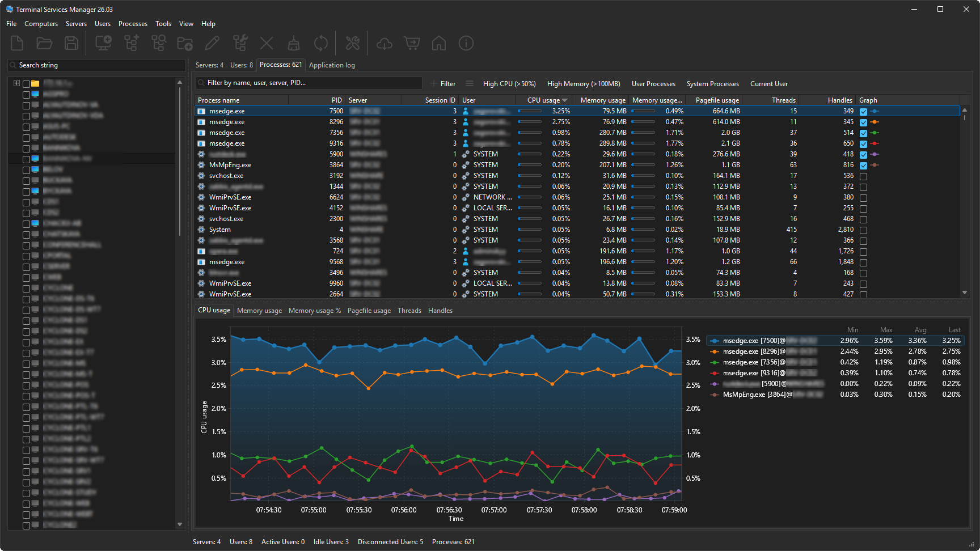Screen dimensions: 980x551
Task: Click the Refresh arrows toolbar icon
Action: click(321, 43)
